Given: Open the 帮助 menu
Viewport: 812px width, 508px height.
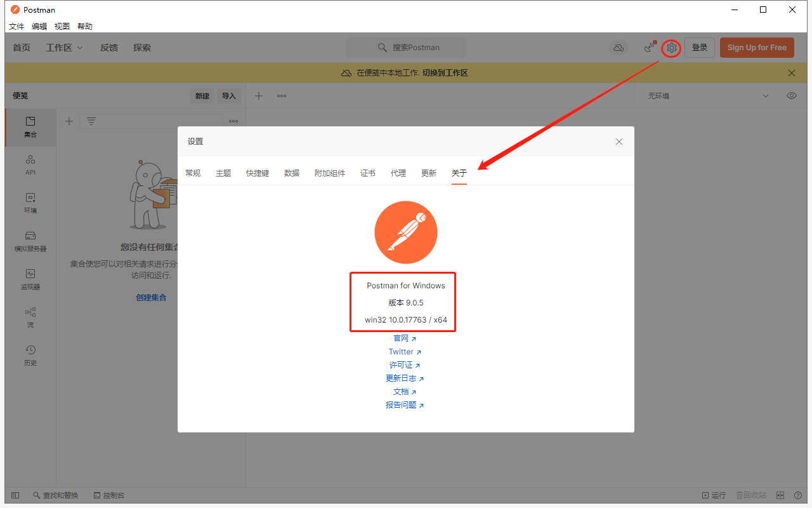Looking at the screenshot, I should click(85, 27).
